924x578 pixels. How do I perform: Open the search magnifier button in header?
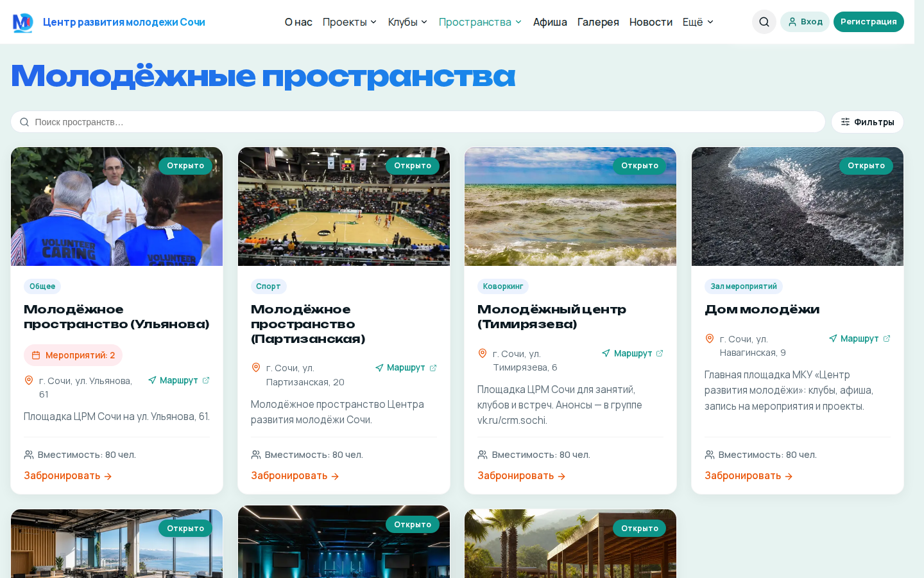point(764,22)
